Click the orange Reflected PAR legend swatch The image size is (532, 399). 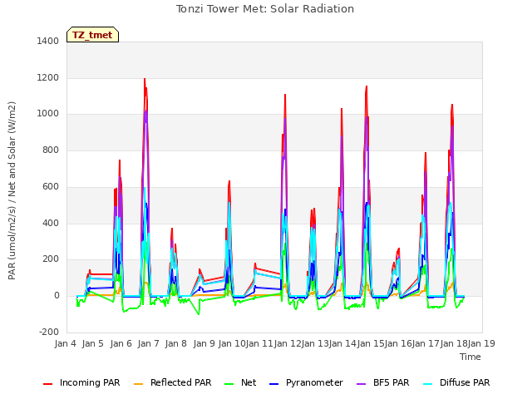pyautogui.click(x=139, y=384)
